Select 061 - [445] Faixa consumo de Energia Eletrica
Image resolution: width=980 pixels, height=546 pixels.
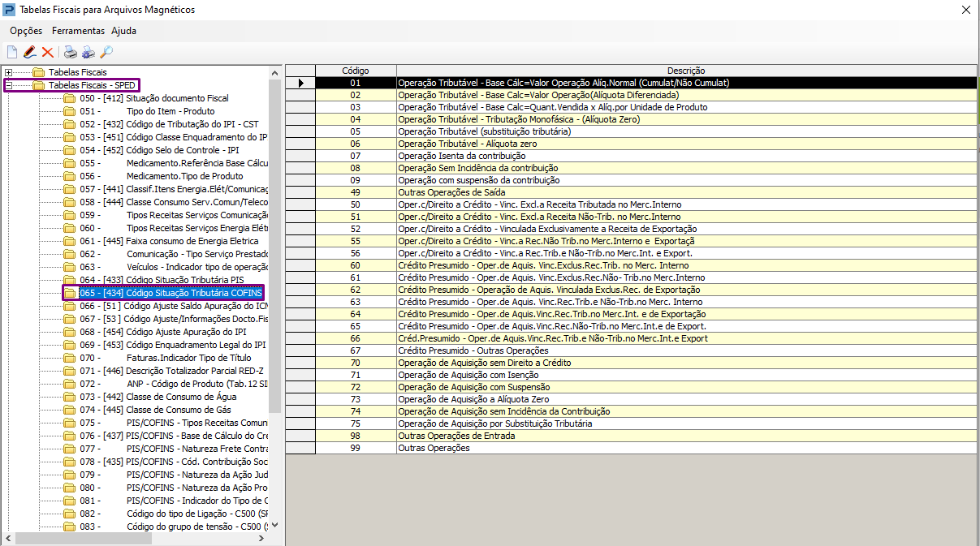pos(169,241)
